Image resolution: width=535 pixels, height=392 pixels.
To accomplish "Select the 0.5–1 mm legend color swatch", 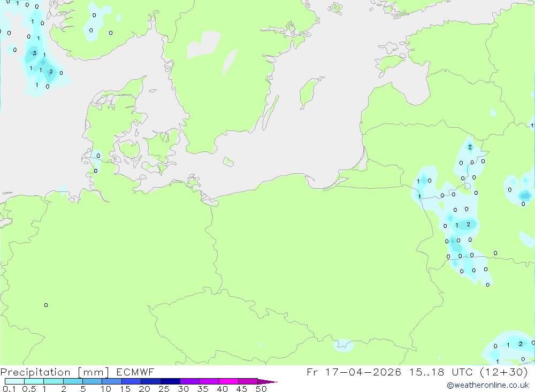I will pyautogui.click(x=34, y=381).
